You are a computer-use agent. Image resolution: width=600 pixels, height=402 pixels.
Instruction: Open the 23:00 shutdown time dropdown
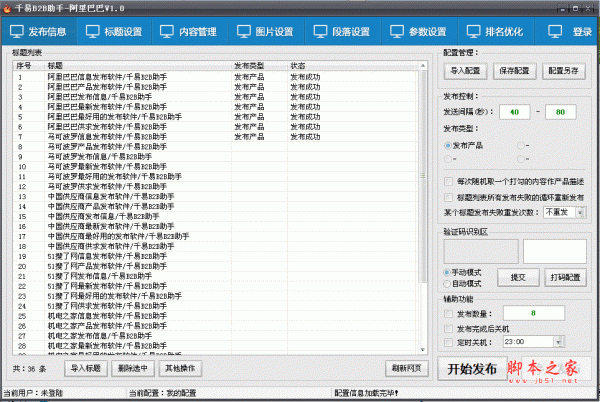tap(559, 342)
